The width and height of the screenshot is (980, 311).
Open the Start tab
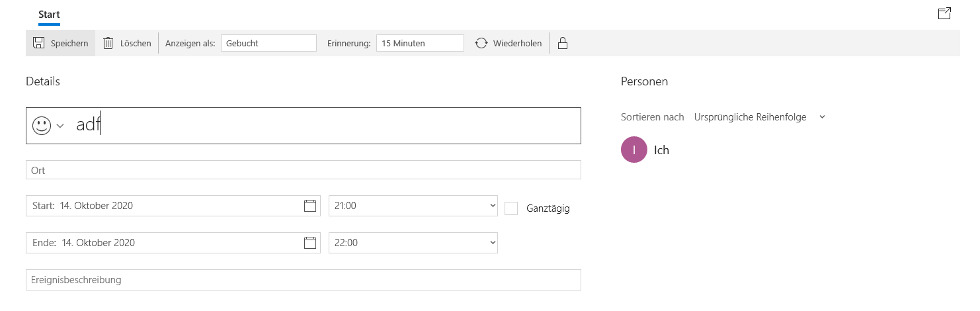coord(49,14)
